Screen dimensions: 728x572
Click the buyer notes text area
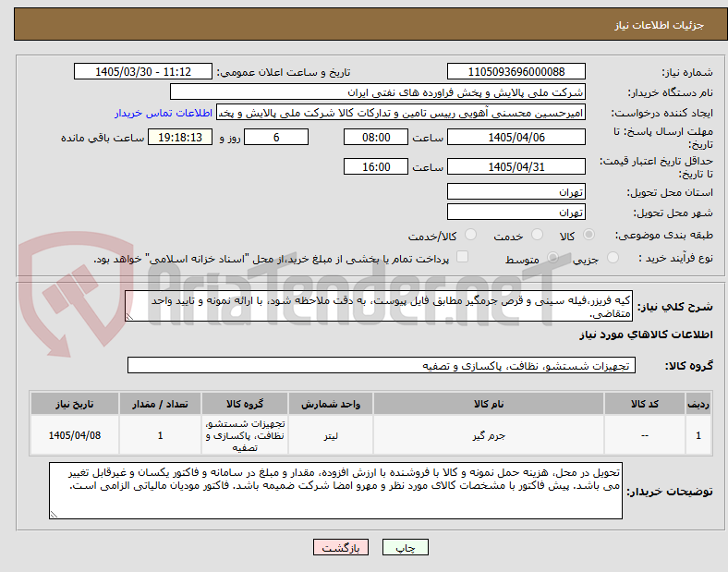tap(335, 491)
